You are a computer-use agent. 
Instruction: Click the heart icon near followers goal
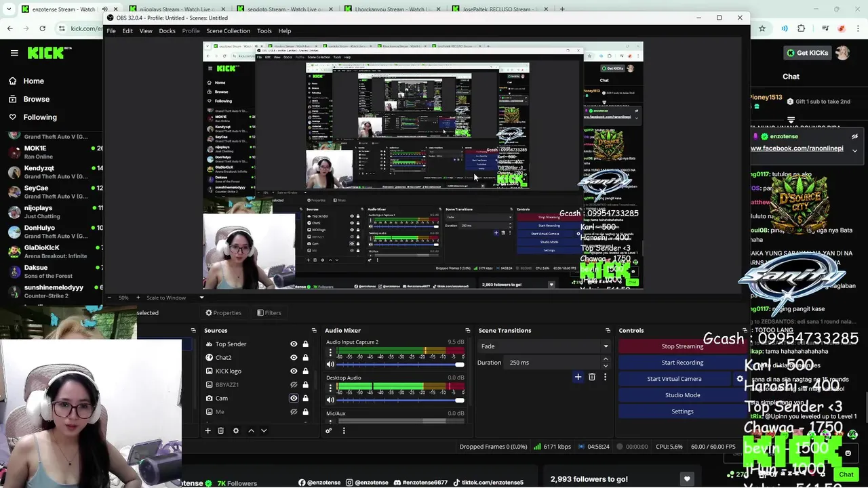[x=687, y=479]
